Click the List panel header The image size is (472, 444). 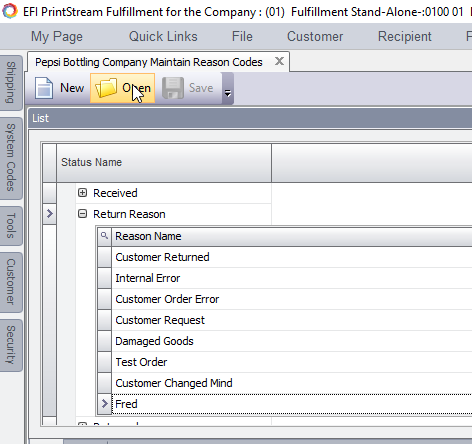pos(250,118)
